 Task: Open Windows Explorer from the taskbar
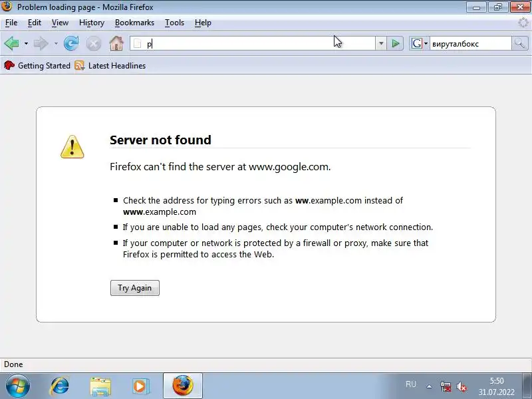pos(100,386)
